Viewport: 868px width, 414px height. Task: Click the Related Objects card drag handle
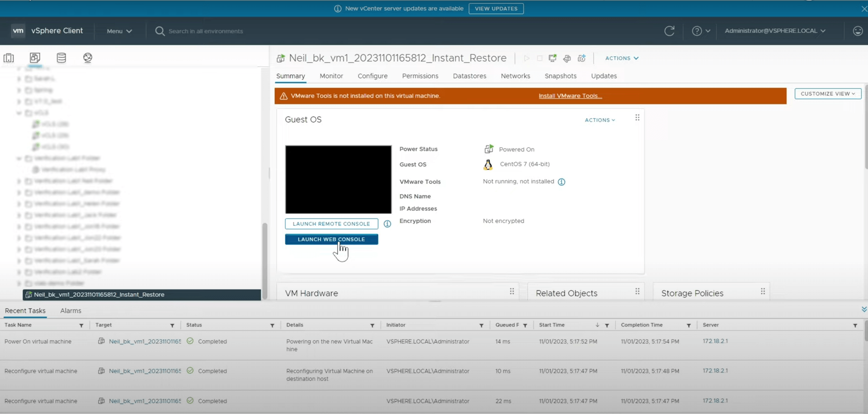coord(637,291)
